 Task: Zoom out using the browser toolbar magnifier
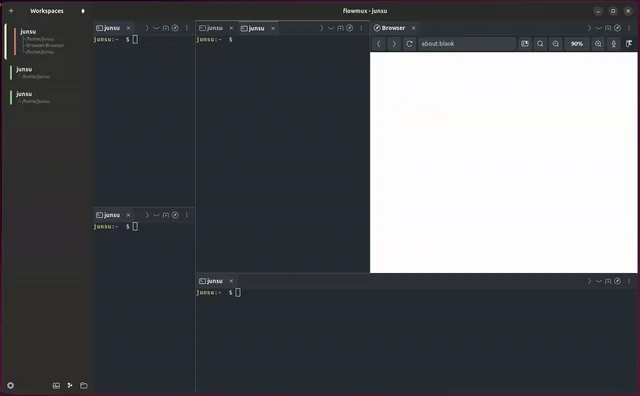pos(556,44)
